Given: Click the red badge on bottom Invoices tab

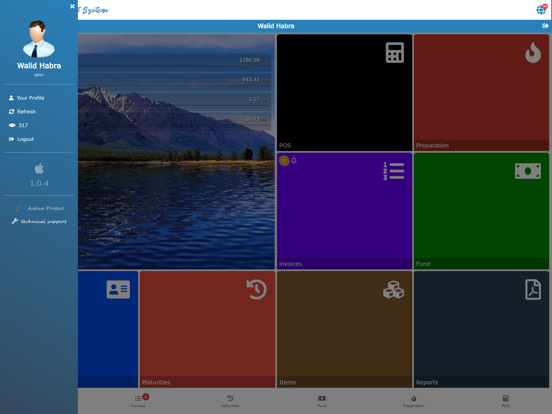Looking at the screenshot, I should [x=145, y=397].
